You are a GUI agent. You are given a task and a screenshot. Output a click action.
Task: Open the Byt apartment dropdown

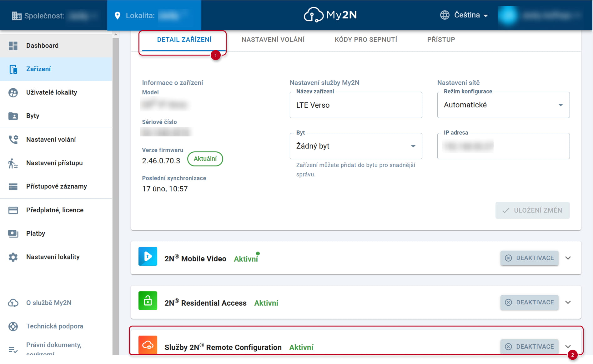click(x=356, y=146)
